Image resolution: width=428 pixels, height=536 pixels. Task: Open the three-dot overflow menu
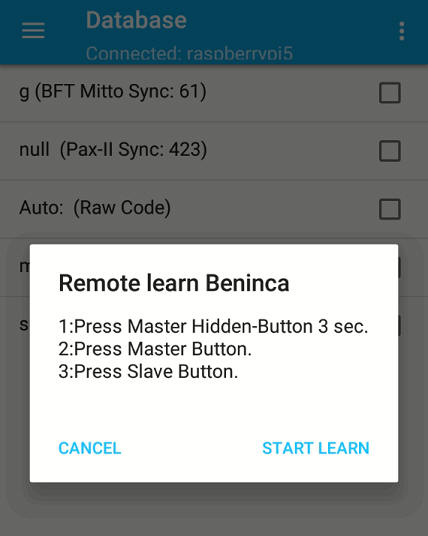pyautogui.click(x=402, y=31)
